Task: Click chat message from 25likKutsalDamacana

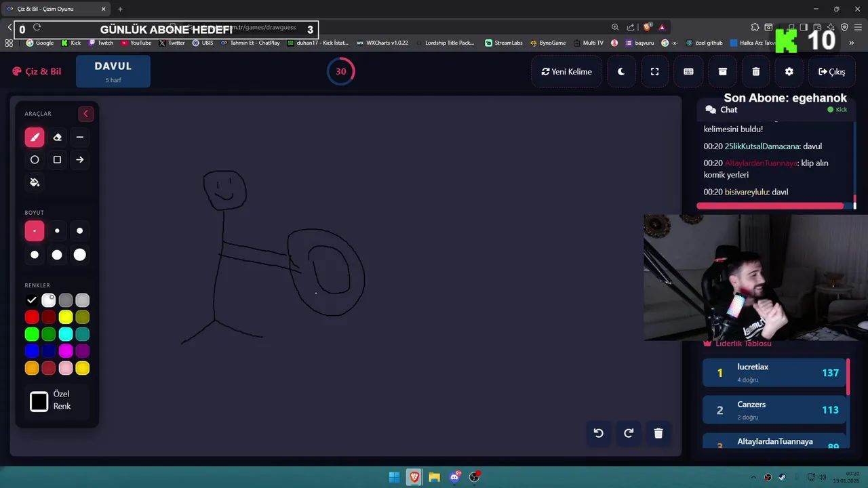Action: click(x=763, y=146)
